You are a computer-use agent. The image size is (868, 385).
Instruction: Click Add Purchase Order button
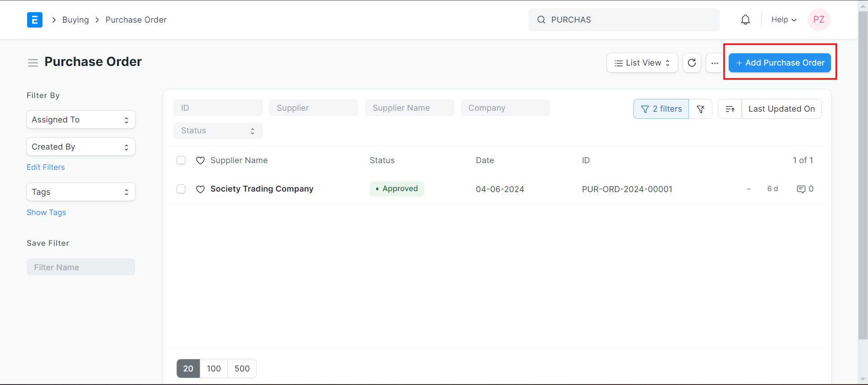pyautogui.click(x=780, y=63)
